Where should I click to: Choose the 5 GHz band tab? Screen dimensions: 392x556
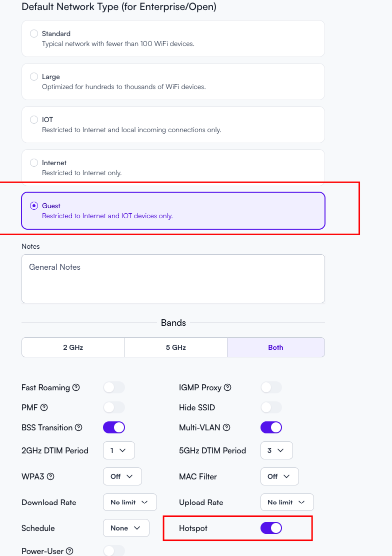click(176, 347)
